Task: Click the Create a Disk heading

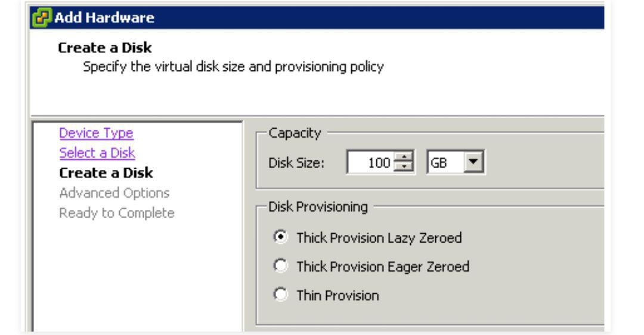Action: click(105, 48)
